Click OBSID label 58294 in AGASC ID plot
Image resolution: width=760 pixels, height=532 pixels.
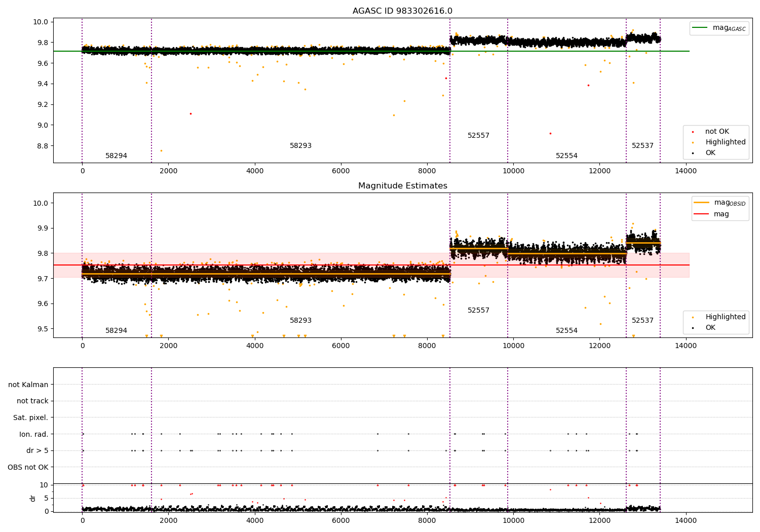tap(116, 156)
